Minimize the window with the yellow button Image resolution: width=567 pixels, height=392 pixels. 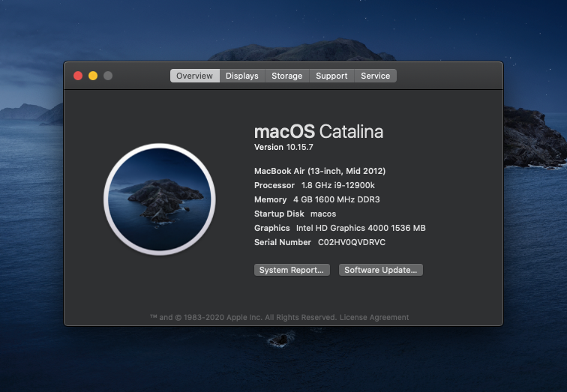tap(93, 76)
